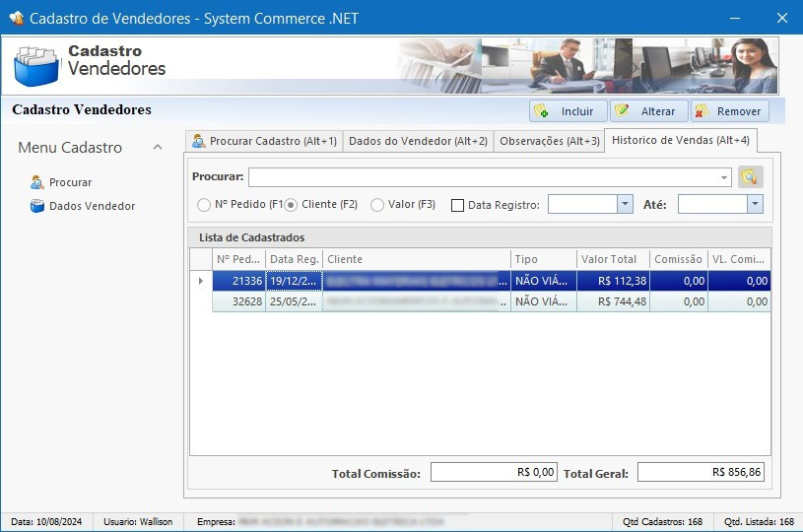Click the Procurar Cadastro tab icon
Screen dimensions: 803x532
tap(199, 141)
